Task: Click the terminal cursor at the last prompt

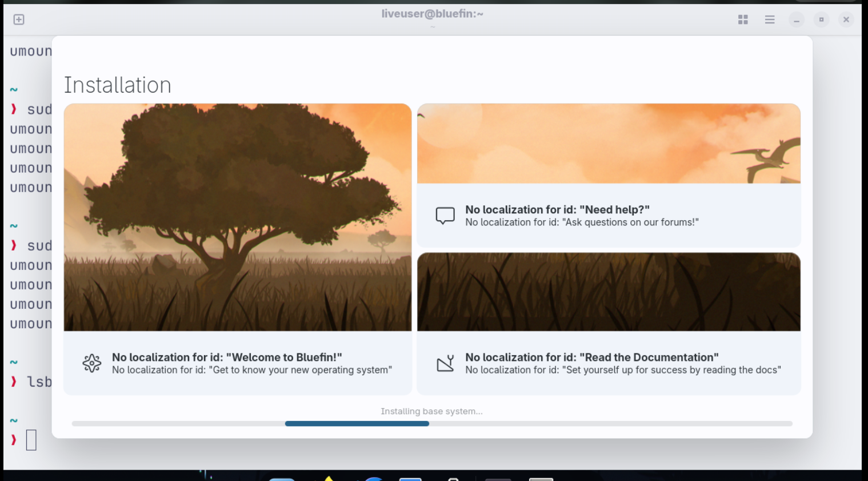Action: click(x=31, y=440)
